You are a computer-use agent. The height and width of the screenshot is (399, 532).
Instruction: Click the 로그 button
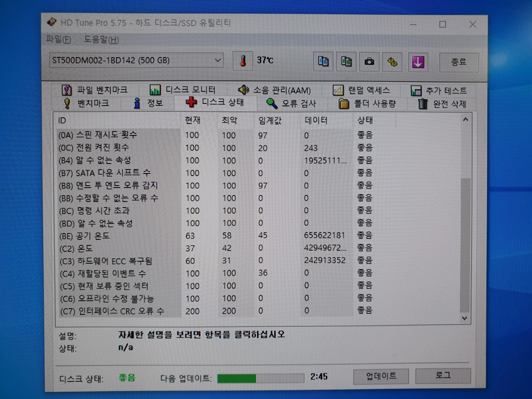(x=443, y=375)
